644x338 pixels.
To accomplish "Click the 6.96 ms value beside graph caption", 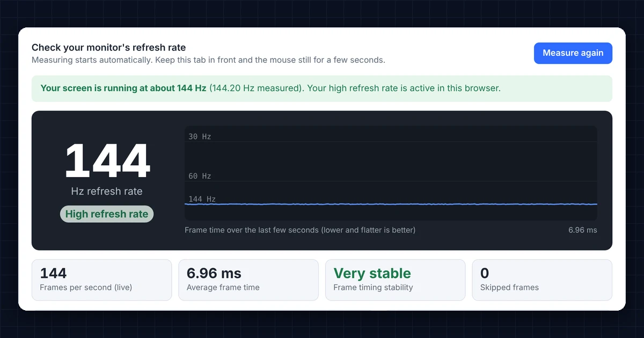I will coord(583,230).
